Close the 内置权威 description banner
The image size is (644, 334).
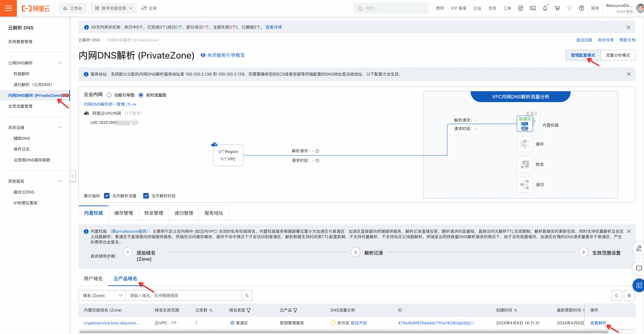pos(628,231)
